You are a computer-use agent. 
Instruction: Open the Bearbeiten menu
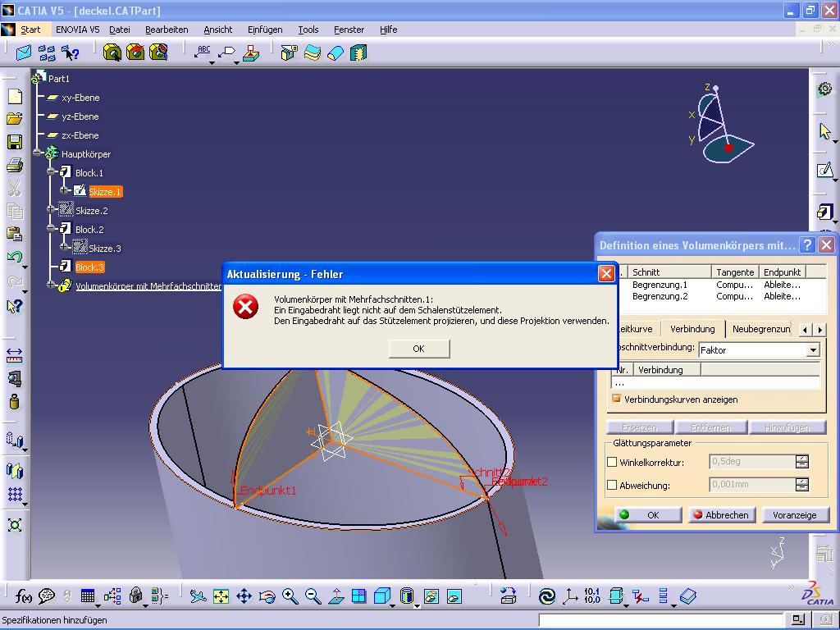[167, 30]
